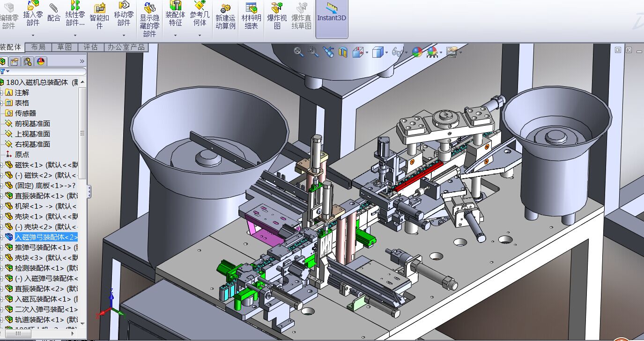Viewport: 644px width, 341px height.
Task: Open the 线性零部件 dropdown arrow
Action: (x=75, y=35)
